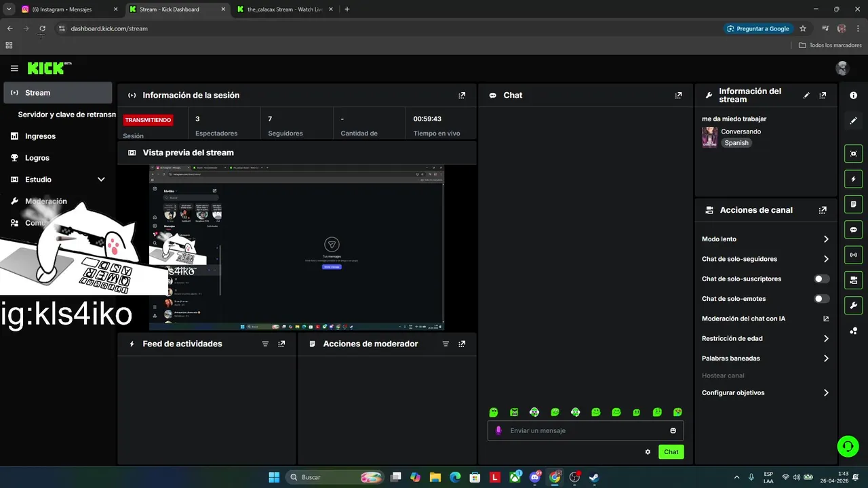Toggle stream preview widget in right rail
The height and width of the screenshot is (488, 868).
click(x=853, y=154)
